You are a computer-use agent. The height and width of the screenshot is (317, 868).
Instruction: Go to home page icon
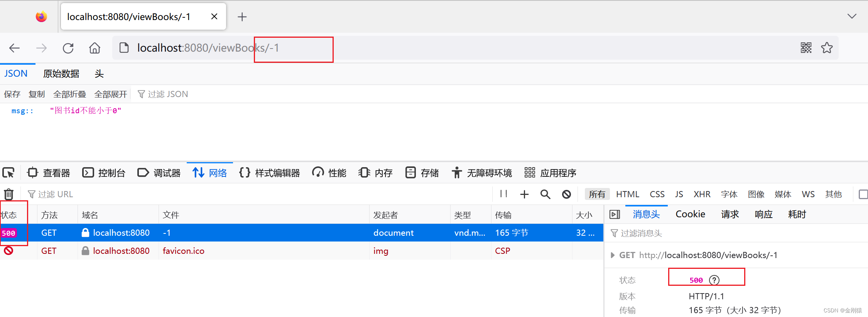95,48
